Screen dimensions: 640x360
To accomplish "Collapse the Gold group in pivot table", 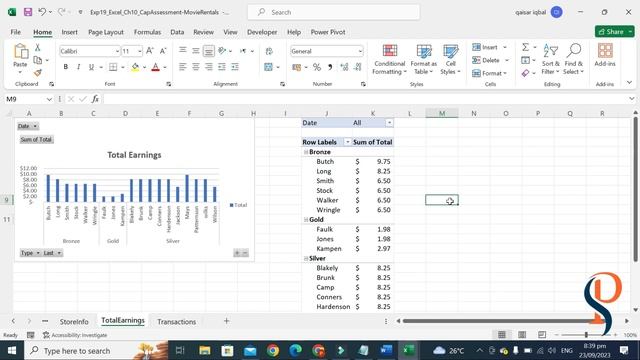I will (306, 220).
